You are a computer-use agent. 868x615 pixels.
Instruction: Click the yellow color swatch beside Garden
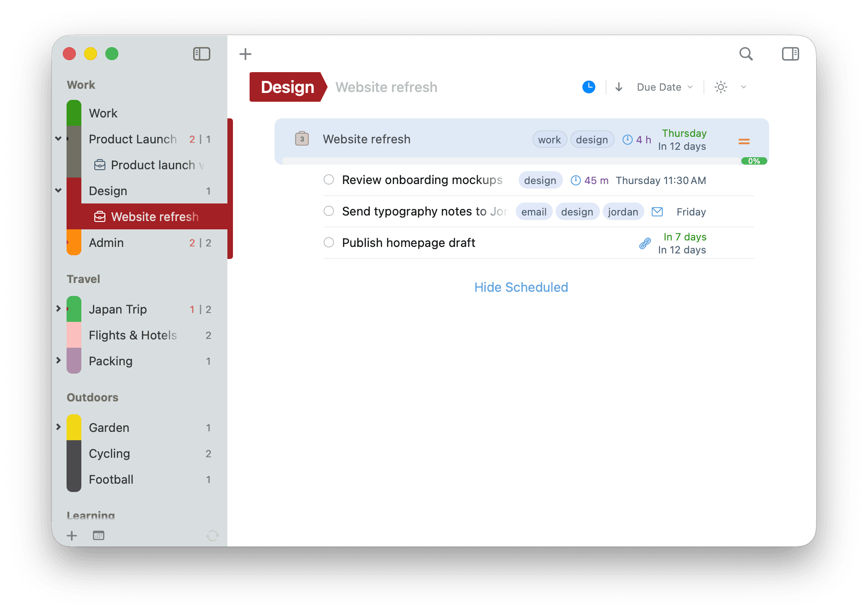[74, 428]
